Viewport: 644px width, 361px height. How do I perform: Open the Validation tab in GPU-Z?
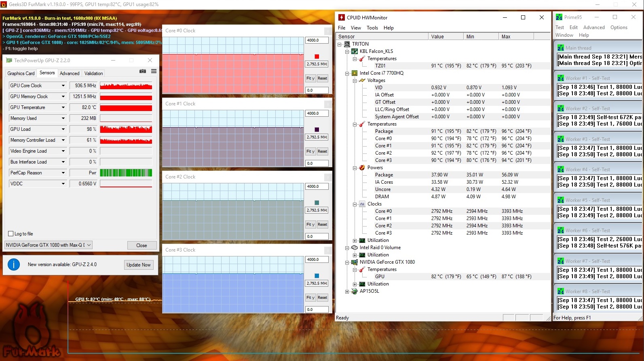(x=93, y=73)
